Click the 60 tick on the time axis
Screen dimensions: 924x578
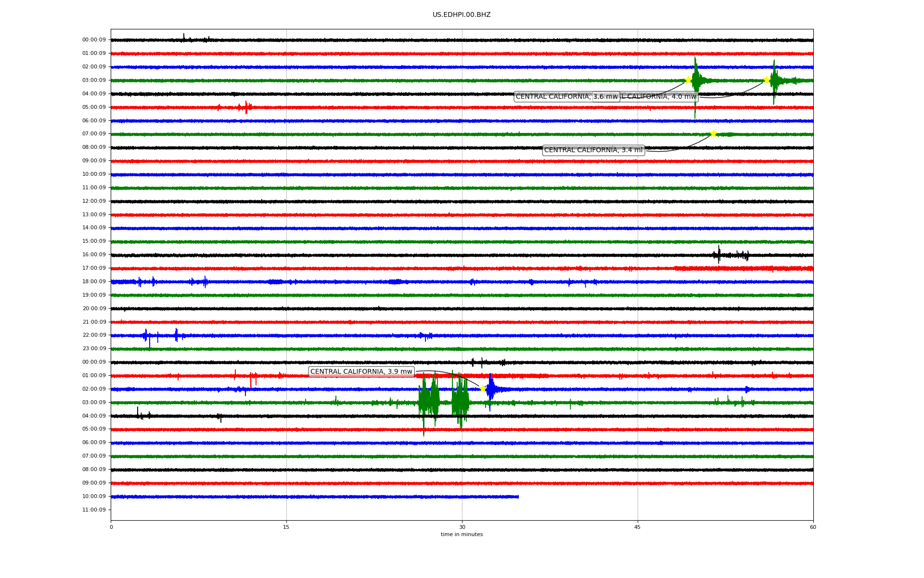tap(813, 527)
